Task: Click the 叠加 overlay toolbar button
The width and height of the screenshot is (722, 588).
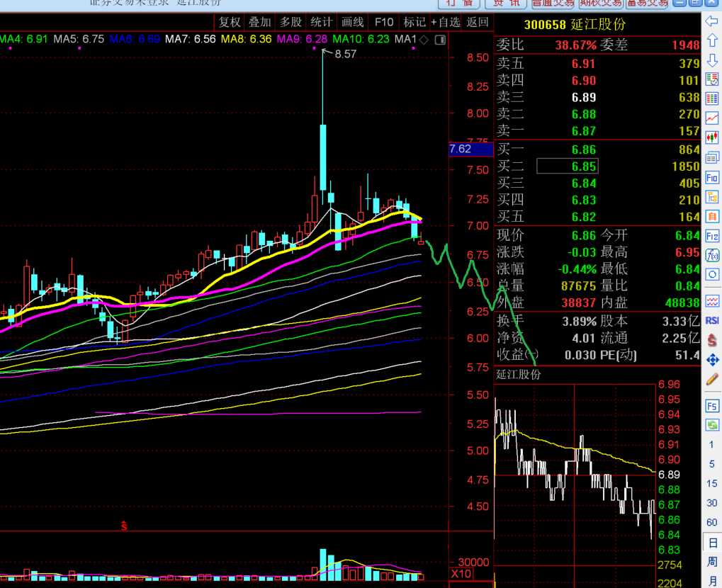Action: pos(260,22)
